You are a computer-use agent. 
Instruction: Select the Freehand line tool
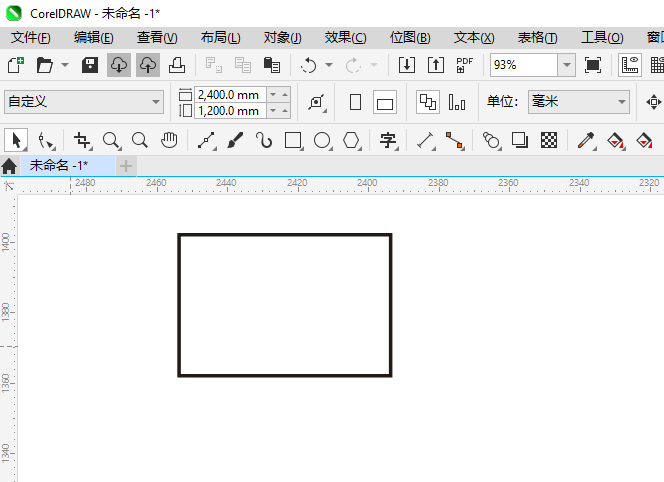click(207, 140)
